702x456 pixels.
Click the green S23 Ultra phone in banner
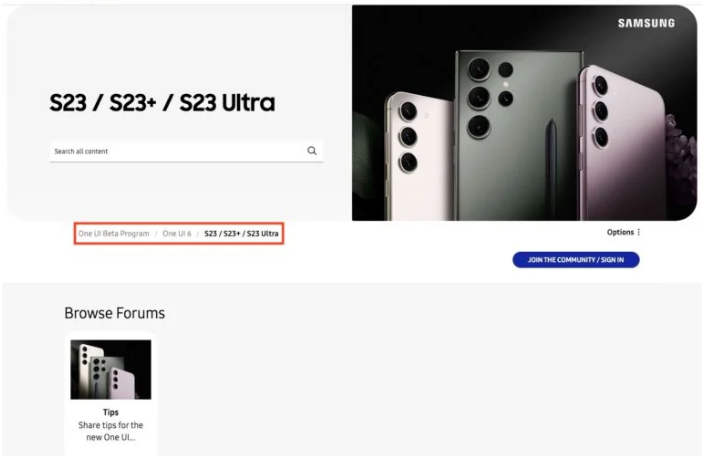tap(518, 135)
